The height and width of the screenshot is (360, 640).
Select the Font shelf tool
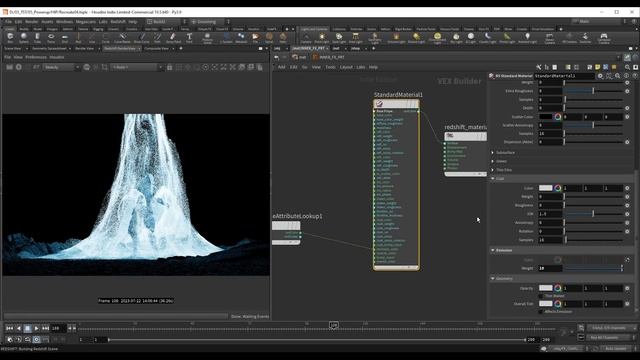coord(189,38)
